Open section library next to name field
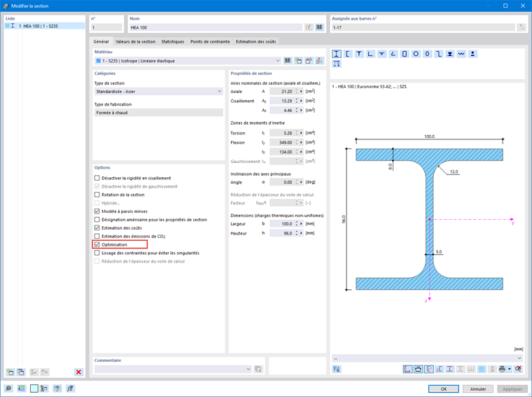The height and width of the screenshot is (397, 532). click(x=319, y=27)
